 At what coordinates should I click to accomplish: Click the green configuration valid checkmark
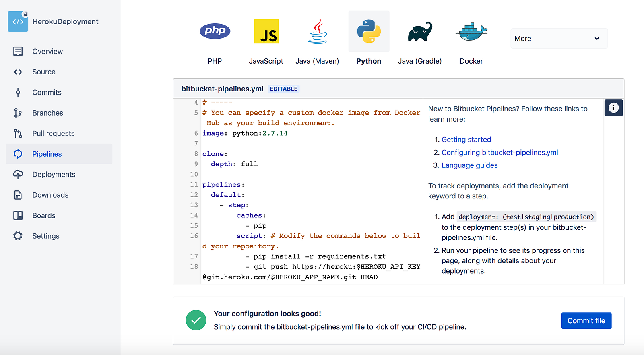click(196, 320)
